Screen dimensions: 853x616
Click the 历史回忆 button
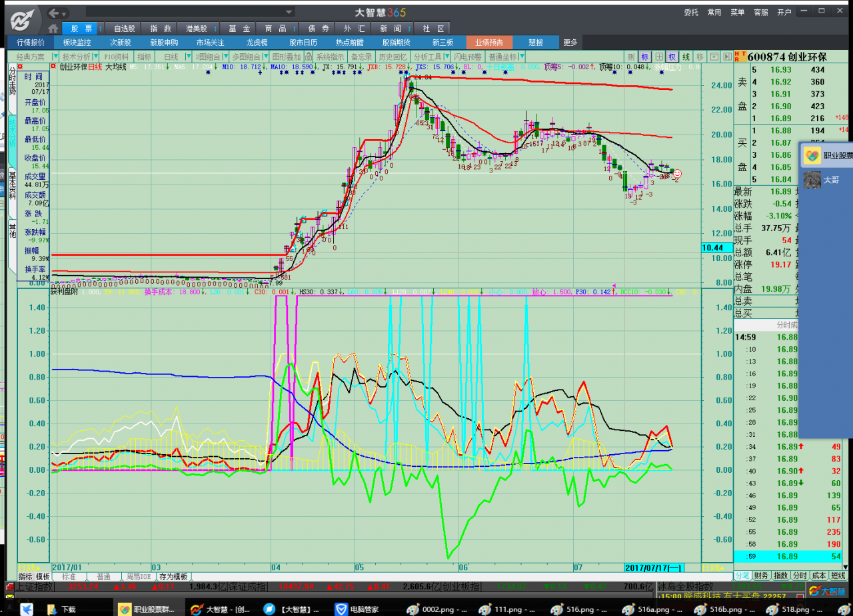[393, 57]
